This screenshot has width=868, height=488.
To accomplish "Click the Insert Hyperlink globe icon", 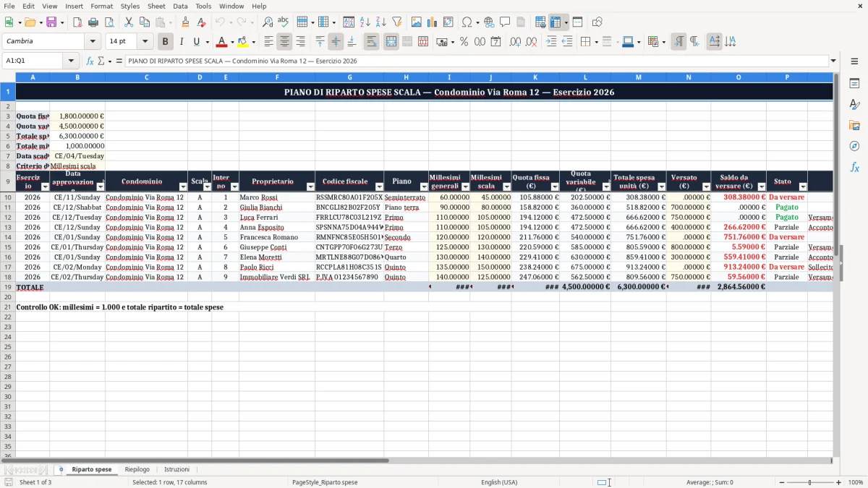I will point(489,22).
